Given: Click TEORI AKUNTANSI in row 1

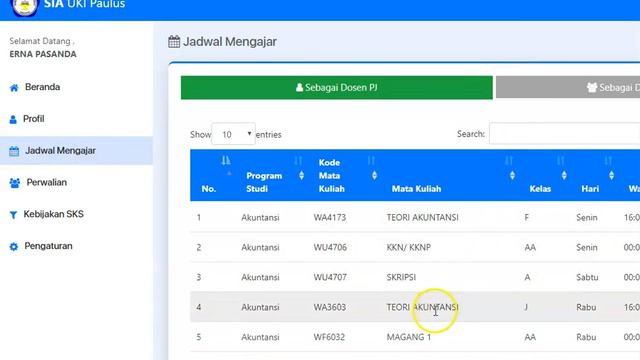Looking at the screenshot, I should [422, 218].
